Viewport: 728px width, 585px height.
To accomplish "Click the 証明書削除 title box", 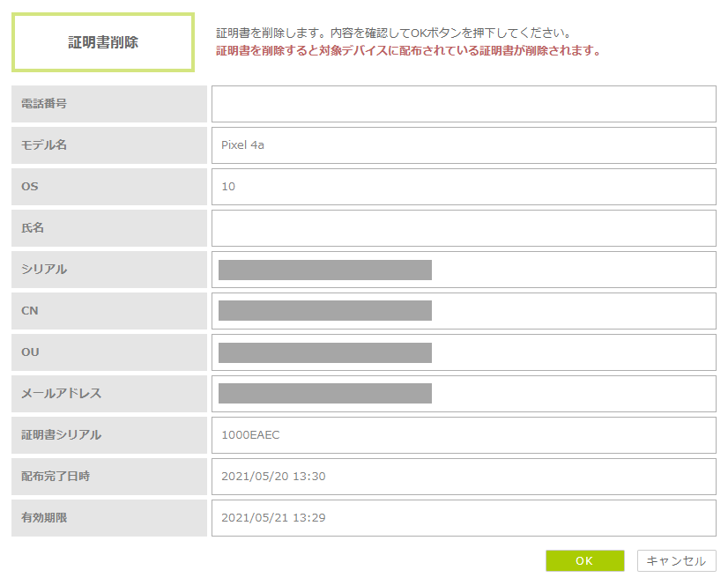I will click(x=103, y=42).
